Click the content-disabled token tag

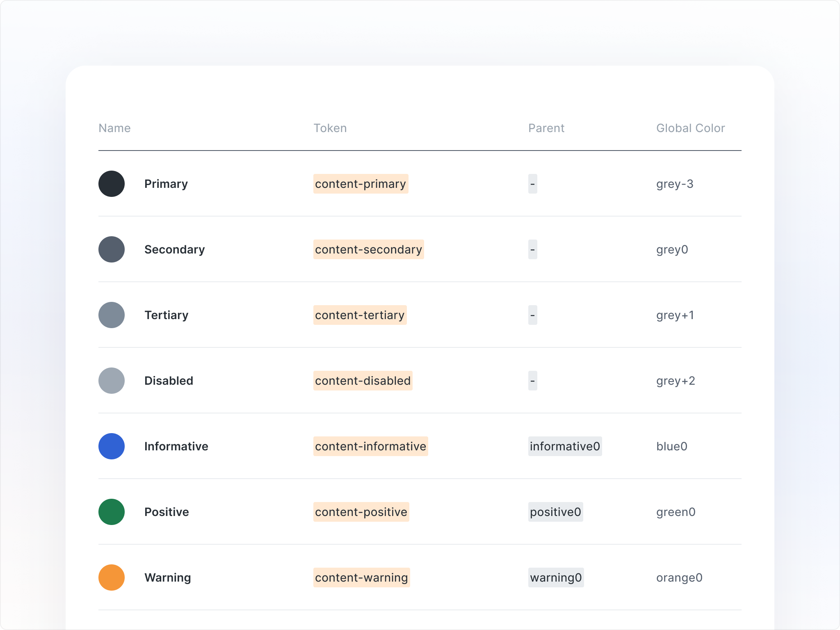coord(363,381)
